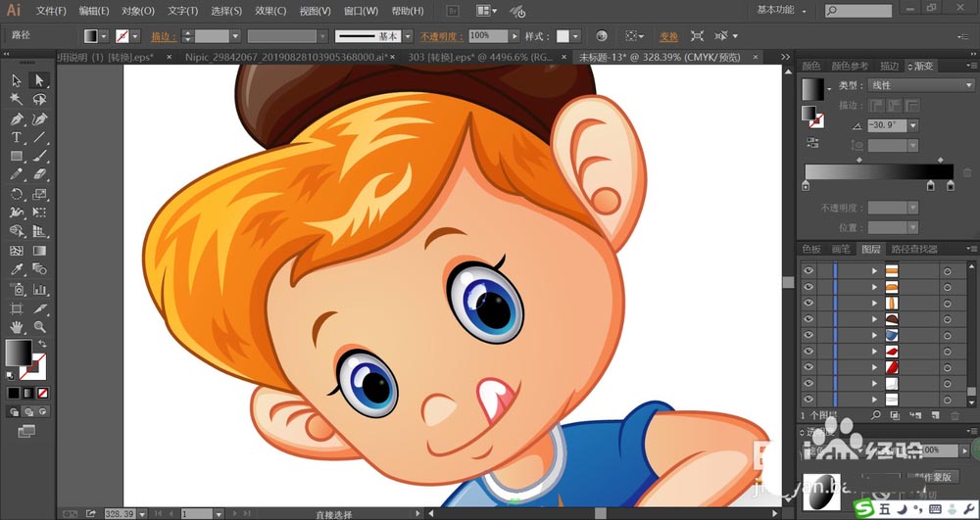980x520 pixels.
Task: Hide the topmost layer's eye icon
Action: (808, 270)
